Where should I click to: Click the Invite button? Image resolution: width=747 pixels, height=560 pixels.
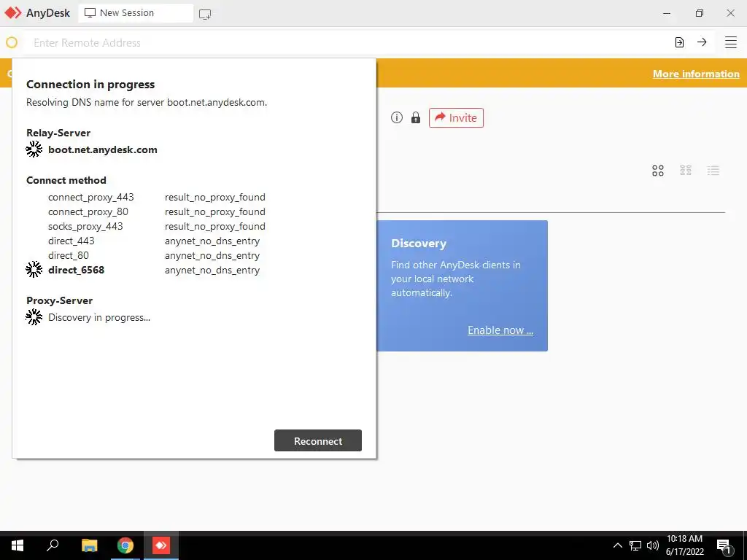click(x=456, y=117)
